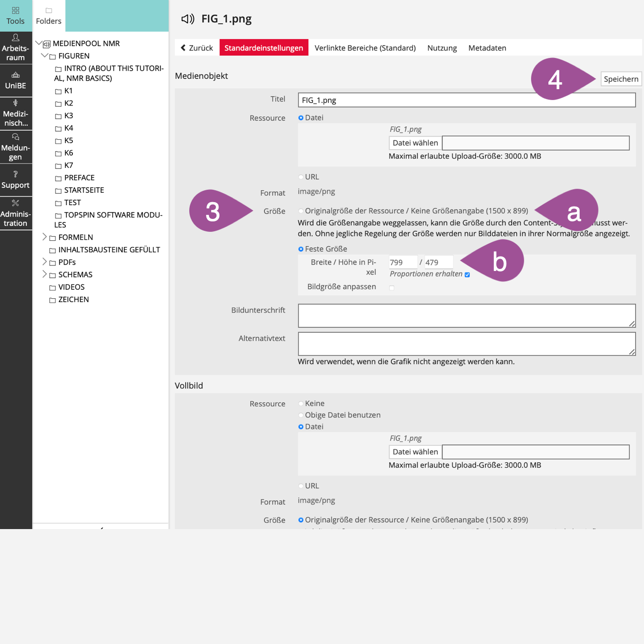
Task: Expand the PDFs folder
Action: click(x=45, y=262)
